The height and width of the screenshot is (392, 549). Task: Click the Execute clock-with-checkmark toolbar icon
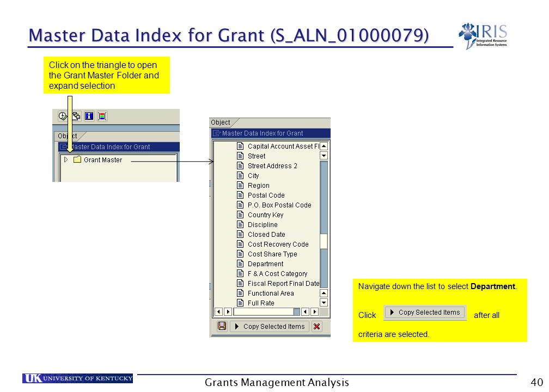pos(63,116)
